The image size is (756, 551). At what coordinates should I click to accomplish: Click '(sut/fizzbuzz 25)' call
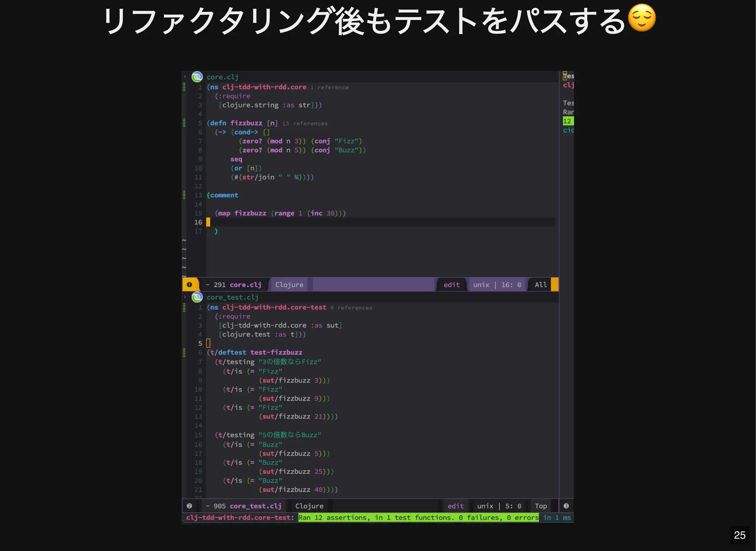pyautogui.click(x=292, y=472)
